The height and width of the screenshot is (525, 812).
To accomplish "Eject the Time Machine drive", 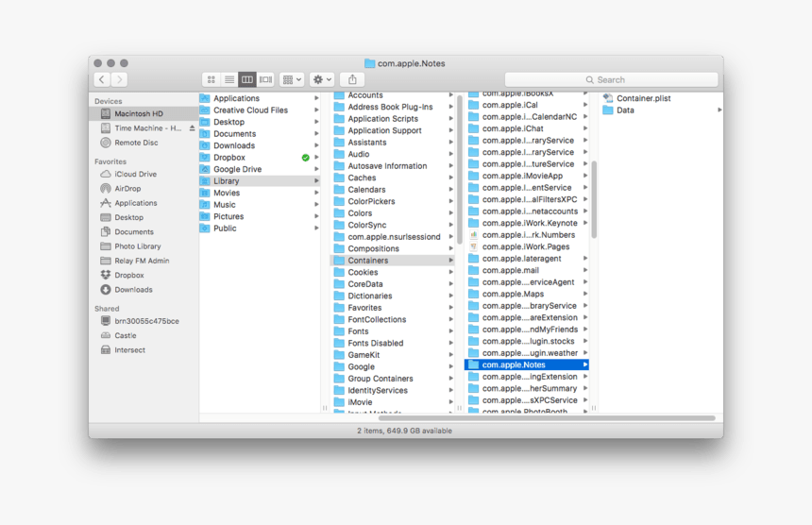I will (x=192, y=127).
